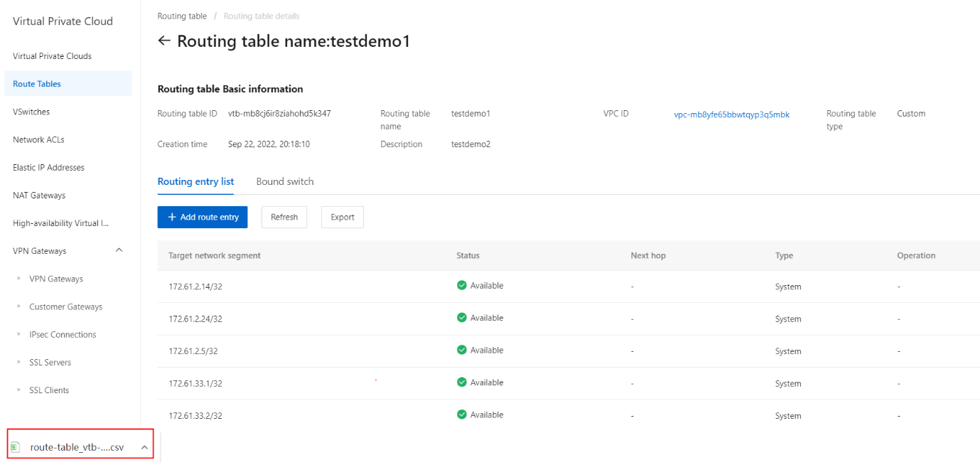This screenshot has height=465, width=980.
Task: Click the green status icon for 172.61.33.2/32
Action: click(x=462, y=415)
